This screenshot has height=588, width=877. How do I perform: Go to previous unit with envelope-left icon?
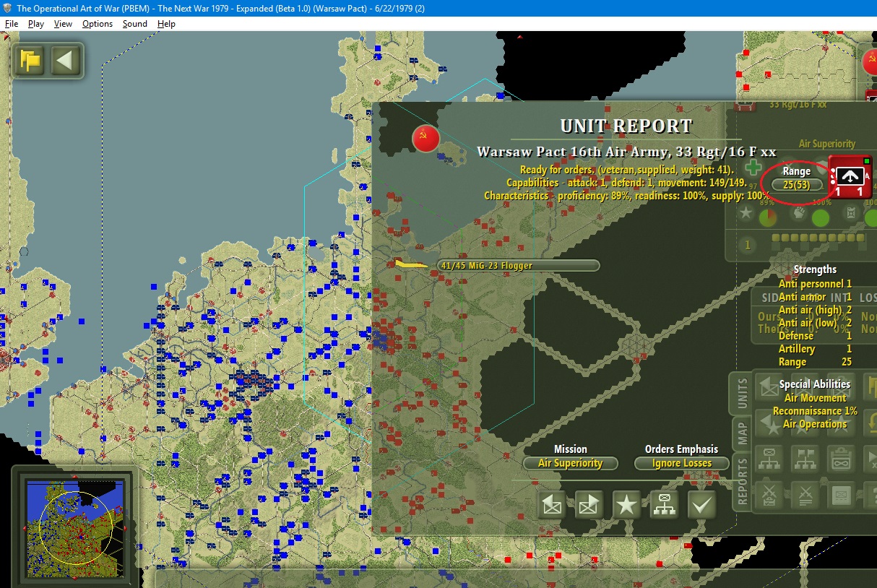[552, 505]
